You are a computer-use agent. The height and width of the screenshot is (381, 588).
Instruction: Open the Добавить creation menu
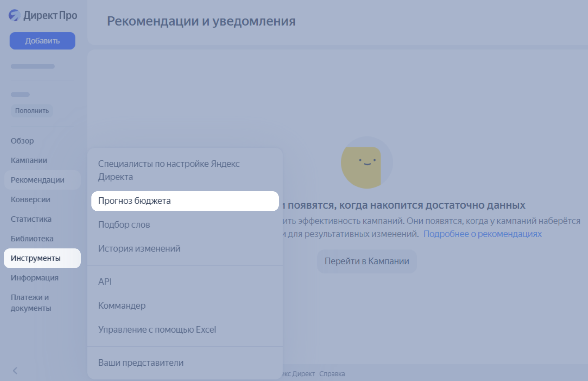click(42, 40)
